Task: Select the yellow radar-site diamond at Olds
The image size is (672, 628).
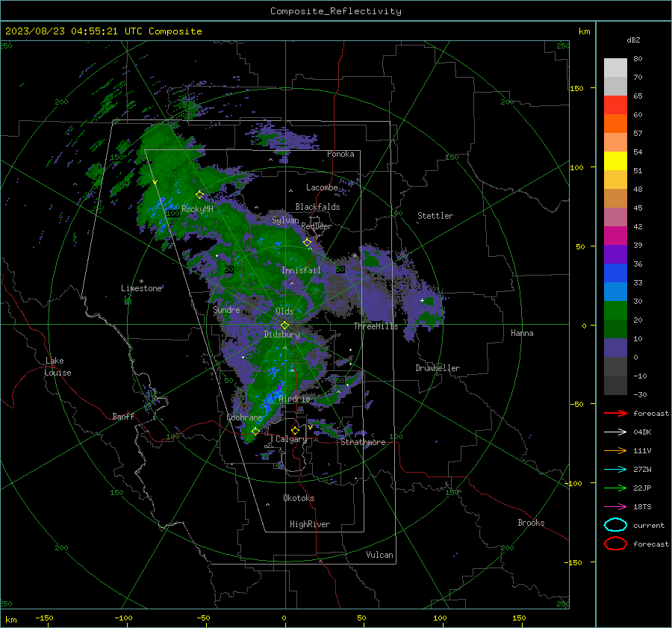Action: point(284,326)
